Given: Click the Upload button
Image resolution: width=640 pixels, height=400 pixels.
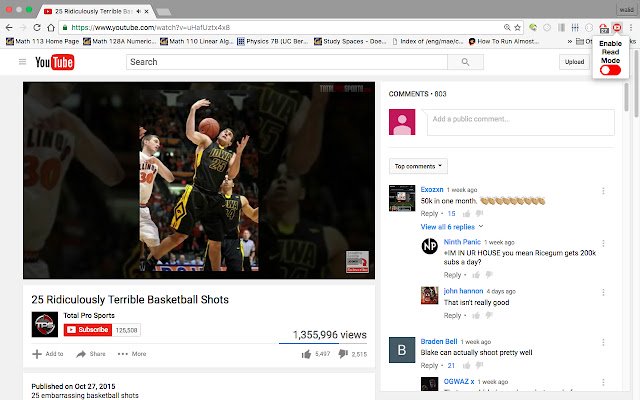Looking at the screenshot, I should pyautogui.click(x=574, y=62).
